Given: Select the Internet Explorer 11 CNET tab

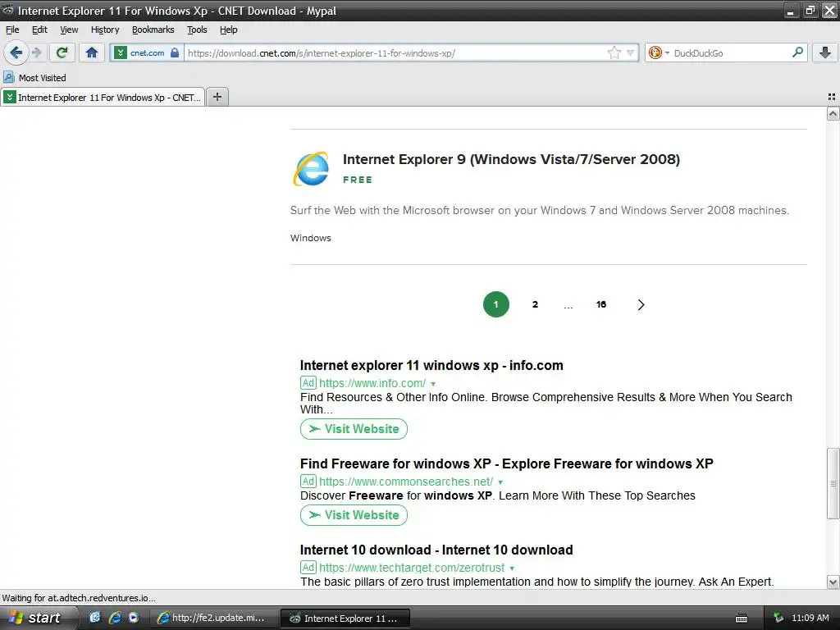Looking at the screenshot, I should coord(103,97).
